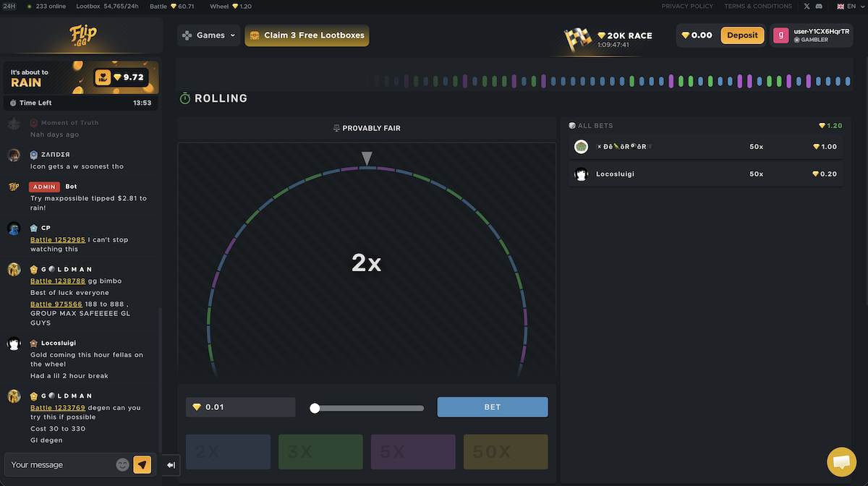
Task: Send chat message with arrow icon
Action: [142, 464]
